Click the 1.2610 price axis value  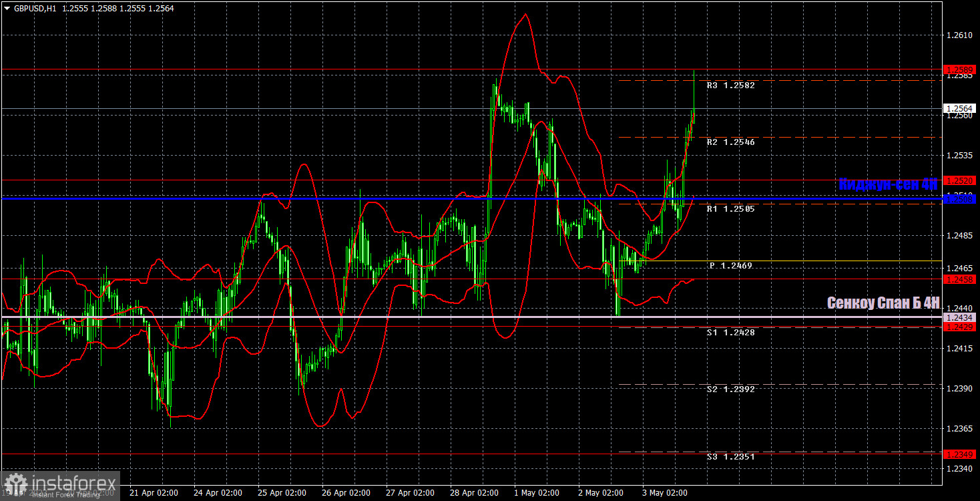pos(959,35)
